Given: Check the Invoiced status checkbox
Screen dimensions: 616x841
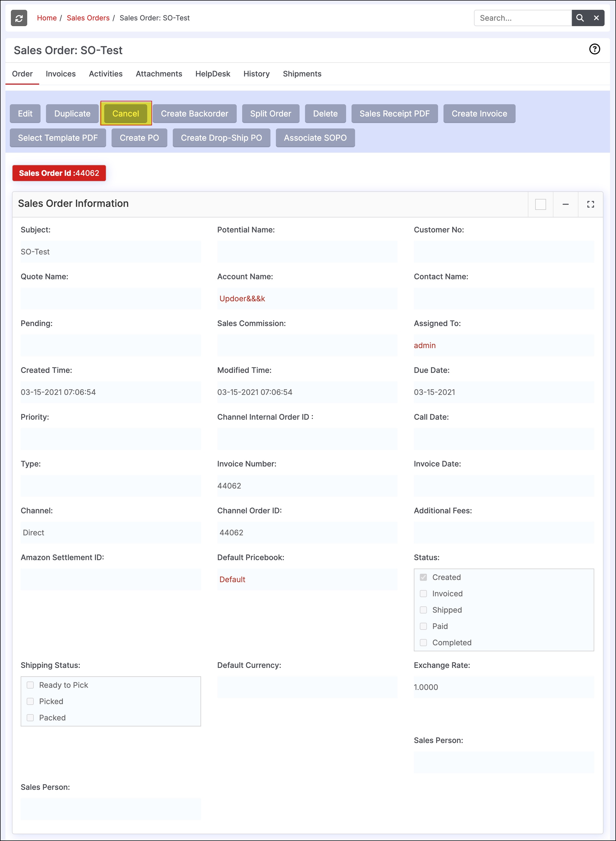Looking at the screenshot, I should 423,593.
